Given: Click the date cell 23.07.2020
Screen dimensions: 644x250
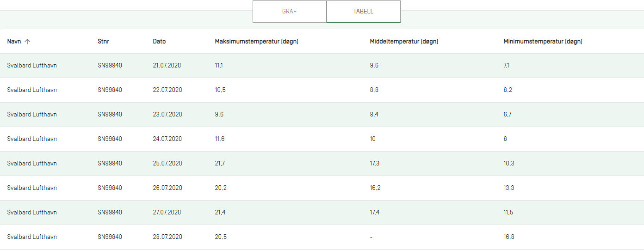Looking at the screenshot, I should (x=167, y=115).
